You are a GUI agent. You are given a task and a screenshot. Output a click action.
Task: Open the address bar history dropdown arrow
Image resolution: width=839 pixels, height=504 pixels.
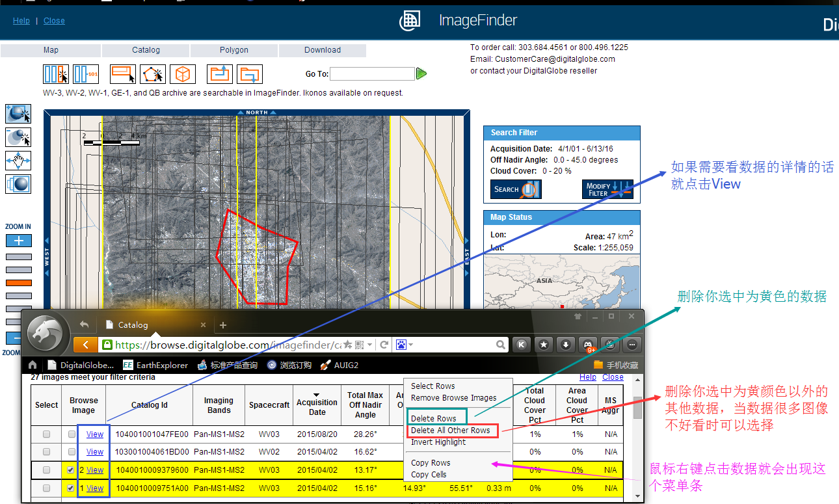click(370, 345)
